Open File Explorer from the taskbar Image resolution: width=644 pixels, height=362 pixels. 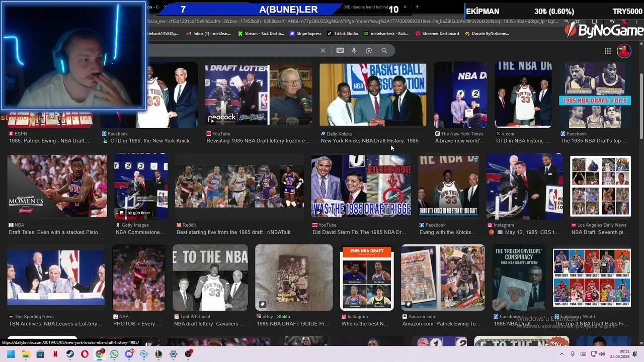click(x=26, y=354)
